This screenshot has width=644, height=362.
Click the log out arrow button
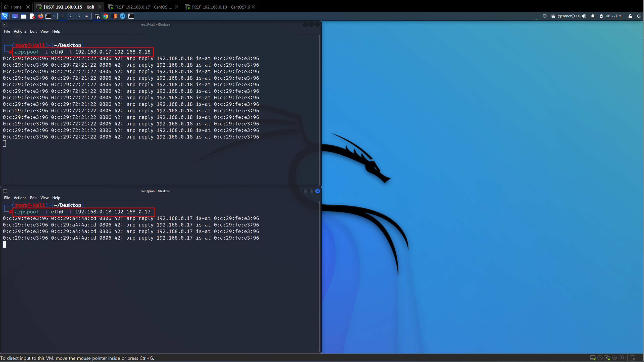(639, 16)
